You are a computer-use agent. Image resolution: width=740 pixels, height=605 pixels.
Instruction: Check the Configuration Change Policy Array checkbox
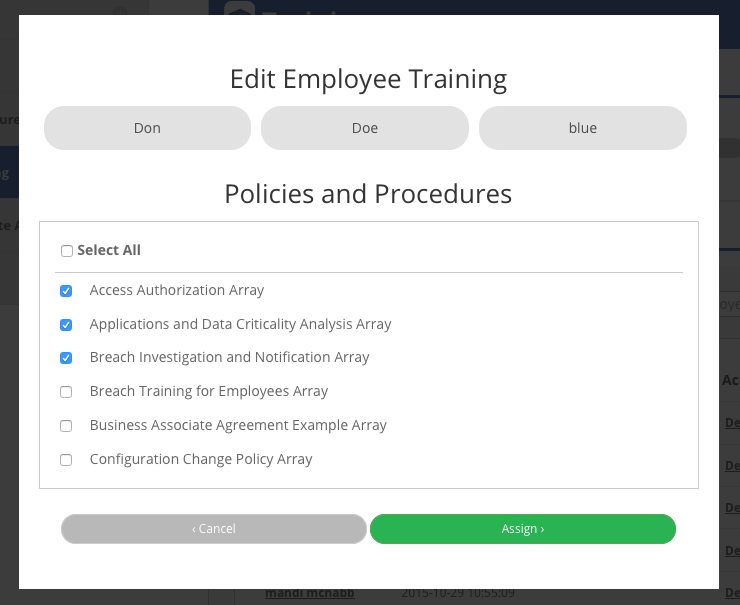[66, 460]
